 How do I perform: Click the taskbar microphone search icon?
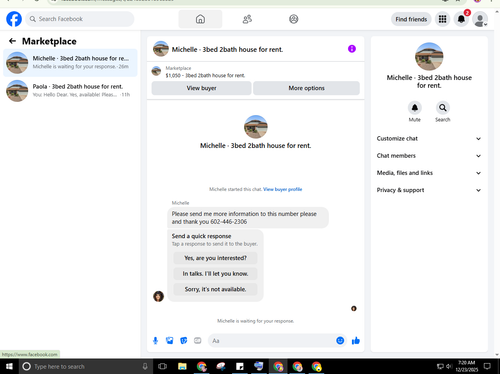(145, 367)
